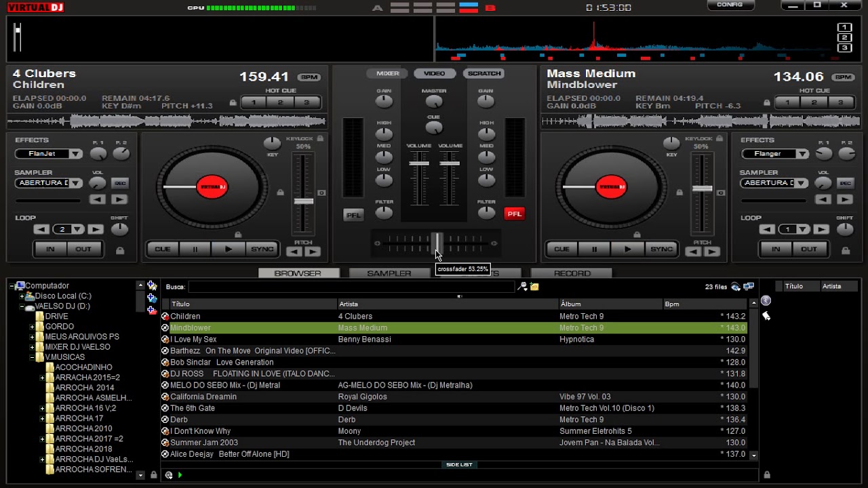Switch to the SCRATCH panel

coord(484,73)
